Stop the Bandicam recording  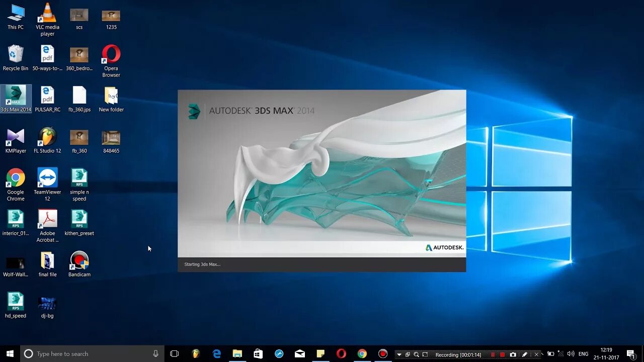(502, 354)
